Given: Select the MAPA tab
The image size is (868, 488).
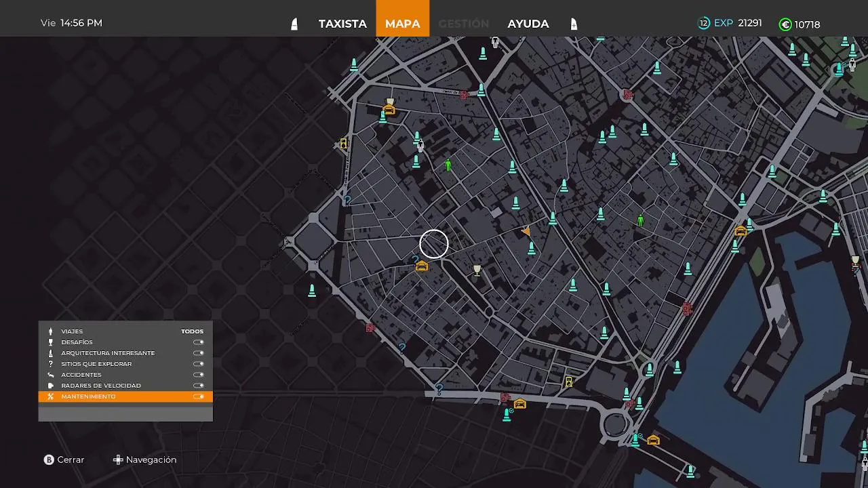Looking at the screenshot, I should [x=403, y=18].
